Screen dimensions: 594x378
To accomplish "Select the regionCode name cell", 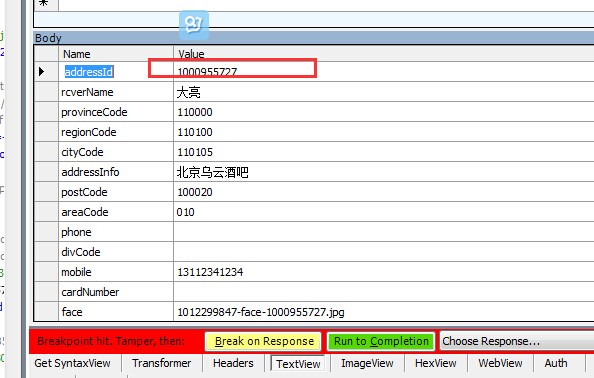I will (x=116, y=132).
